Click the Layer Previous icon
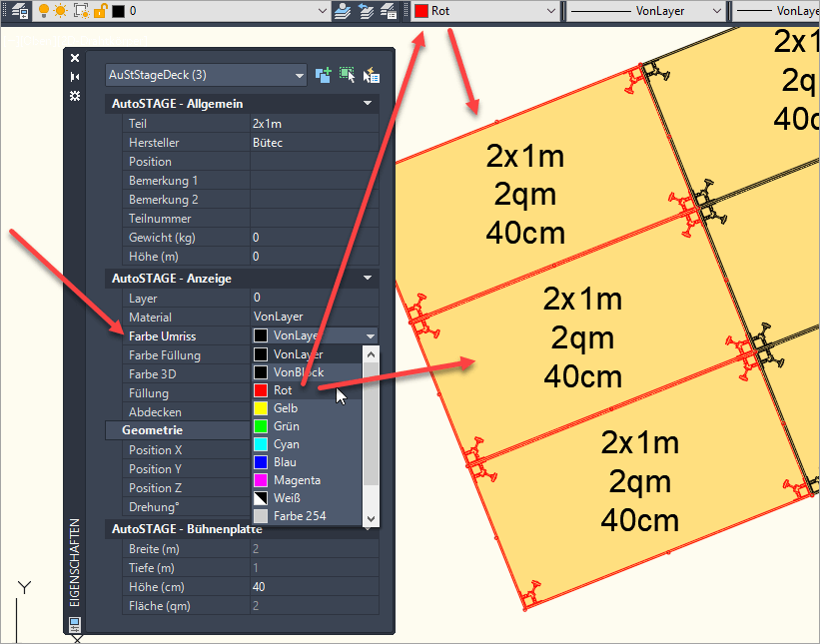The image size is (820, 644). pyautogui.click(x=367, y=11)
